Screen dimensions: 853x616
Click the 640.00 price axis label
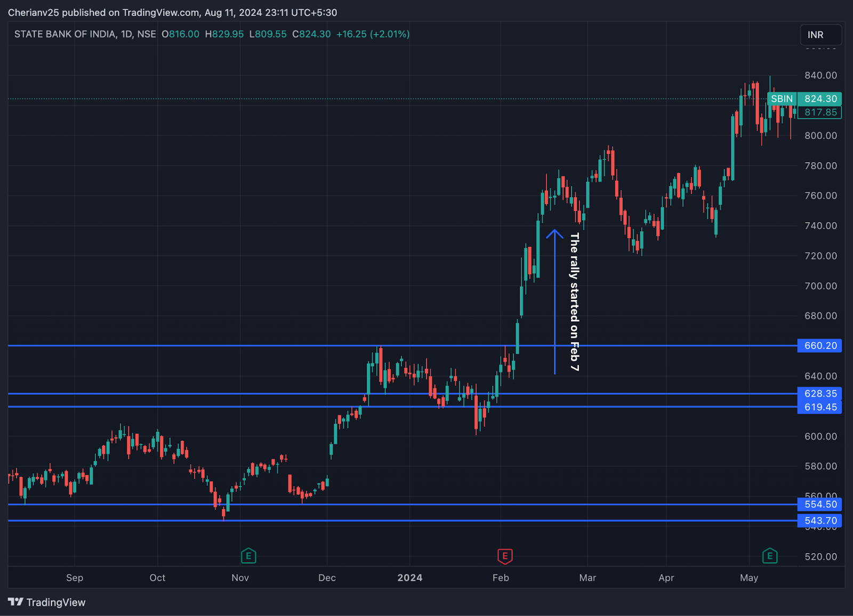[820, 376]
